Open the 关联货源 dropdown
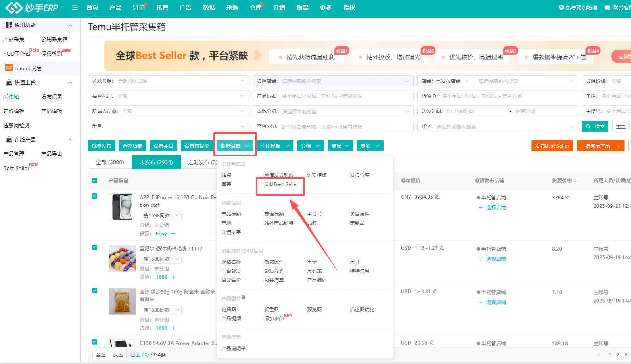This screenshot has width=631, height=364. [169, 81]
